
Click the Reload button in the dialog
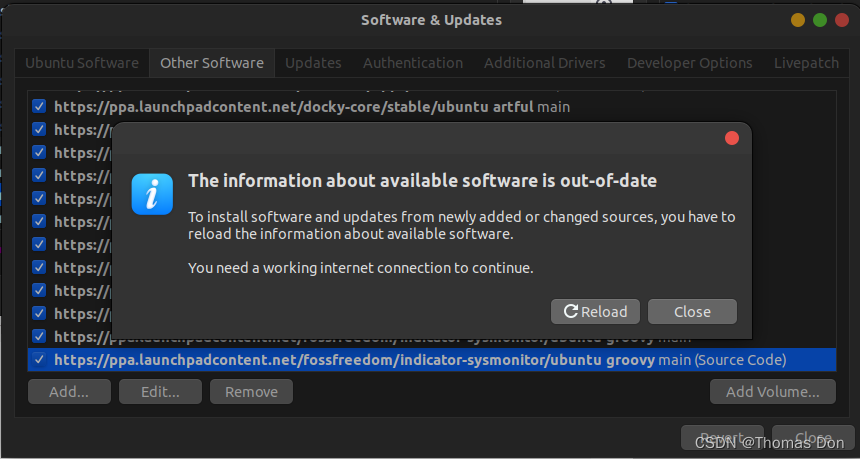595,311
